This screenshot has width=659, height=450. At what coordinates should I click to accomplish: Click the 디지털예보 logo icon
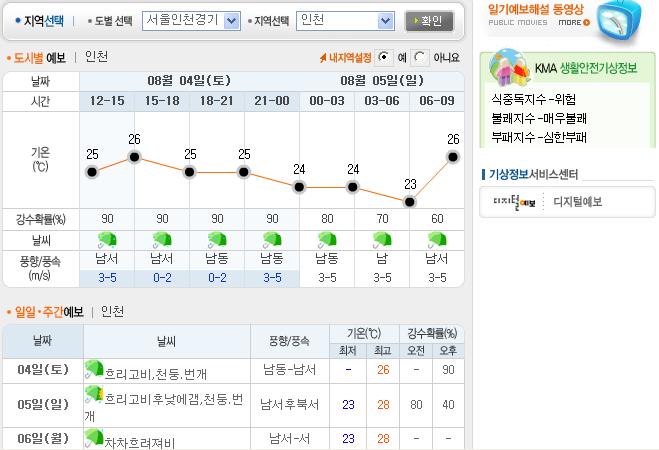tap(514, 202)
